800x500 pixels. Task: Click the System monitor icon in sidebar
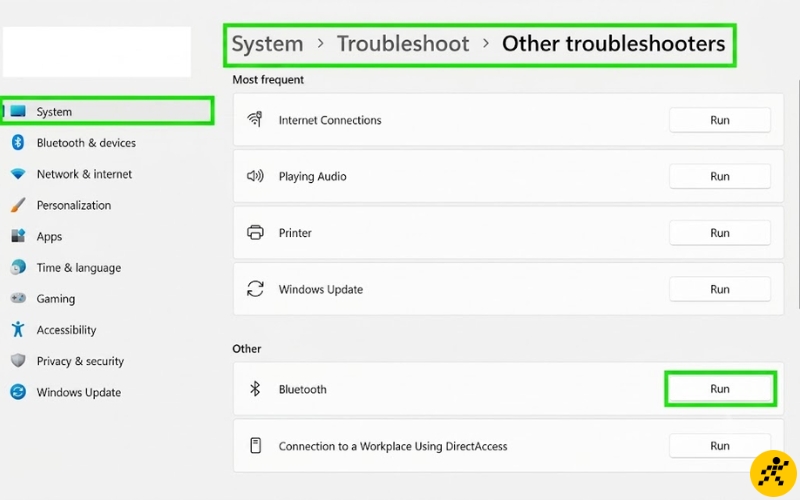(18, 111)
